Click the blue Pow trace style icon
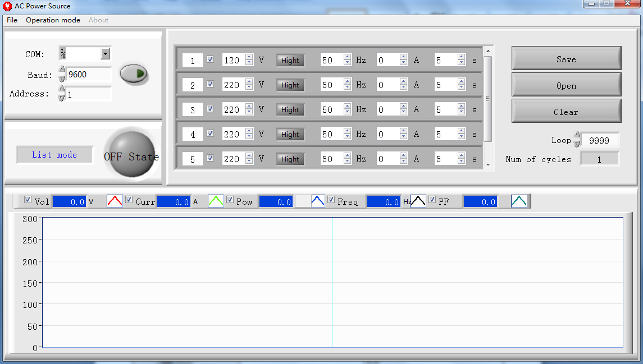The image size is (643, 364). point(318,201)
